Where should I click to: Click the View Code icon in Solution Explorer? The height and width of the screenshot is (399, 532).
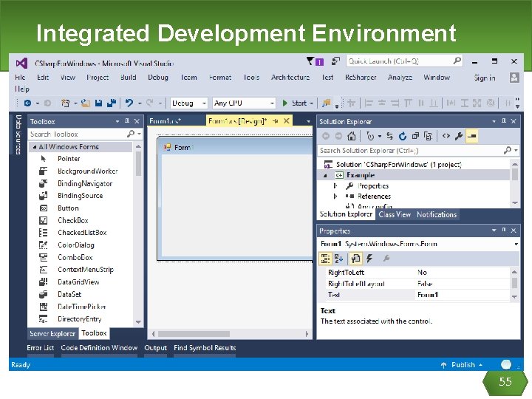(x=446, y=136)
